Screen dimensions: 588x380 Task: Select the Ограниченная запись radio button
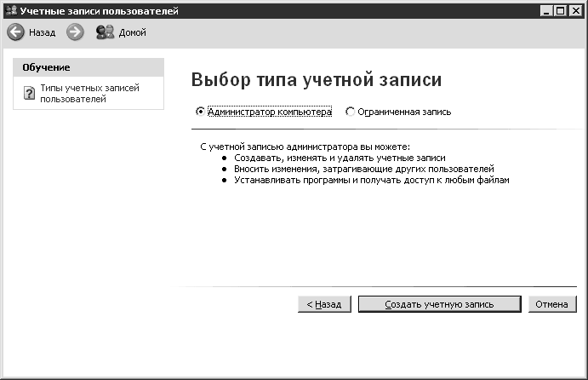tap(350, 112)
